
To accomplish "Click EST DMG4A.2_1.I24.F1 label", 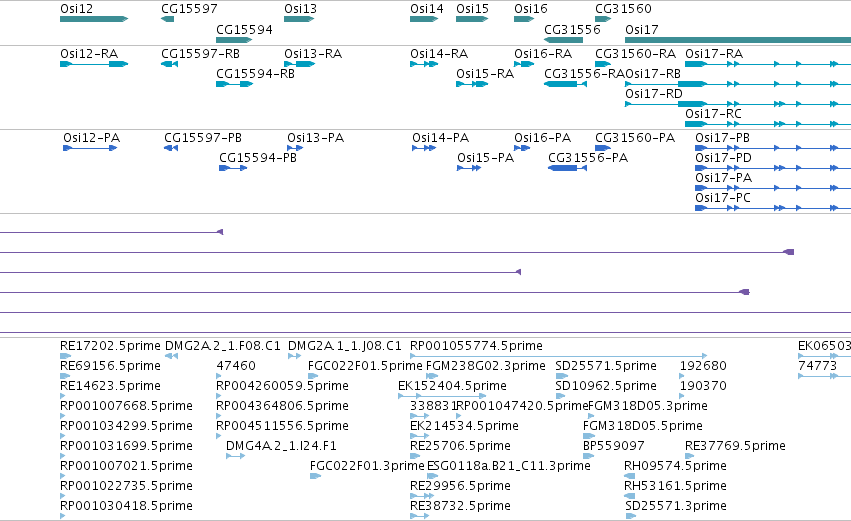I will point(281,446).
